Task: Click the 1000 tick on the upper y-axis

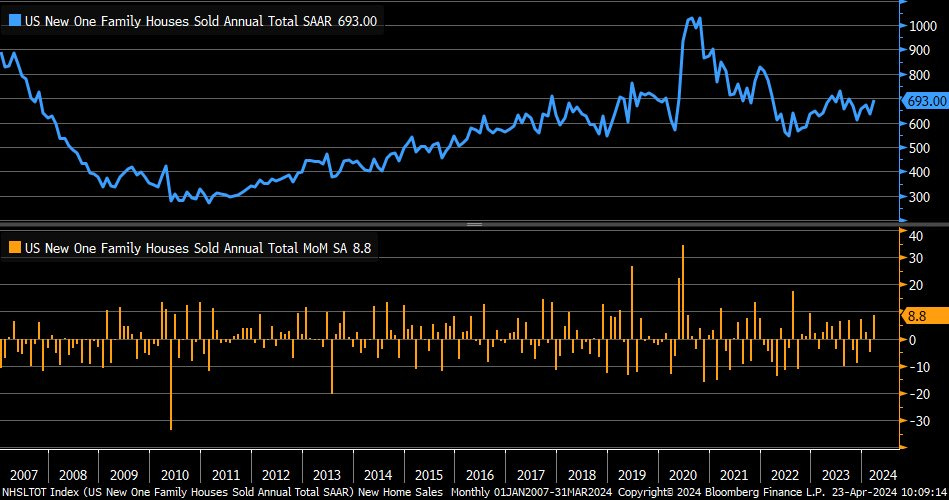Action: pyautogui.click(x=921, y=26)
